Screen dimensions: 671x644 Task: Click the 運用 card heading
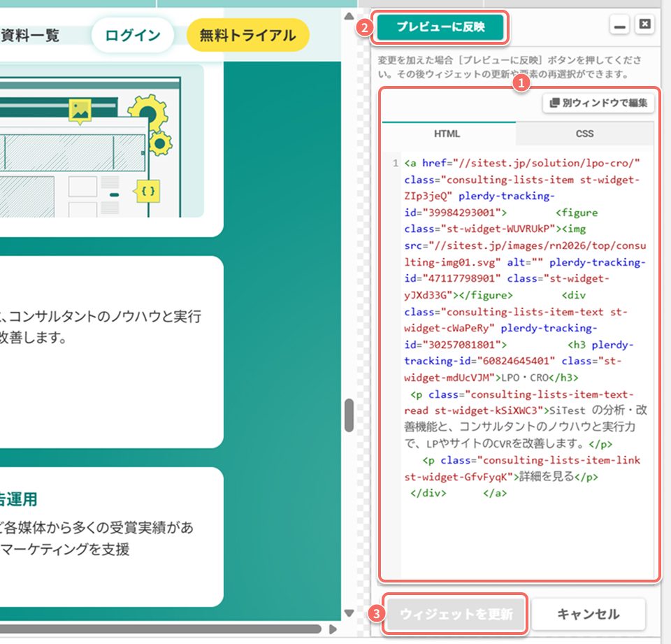pyautogui.click(x=18, y=499)
